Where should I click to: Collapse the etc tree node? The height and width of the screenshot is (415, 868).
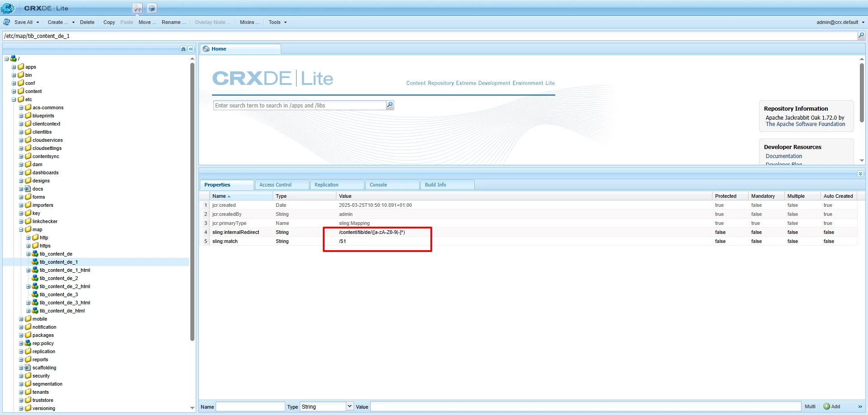[x=14, y=99]
